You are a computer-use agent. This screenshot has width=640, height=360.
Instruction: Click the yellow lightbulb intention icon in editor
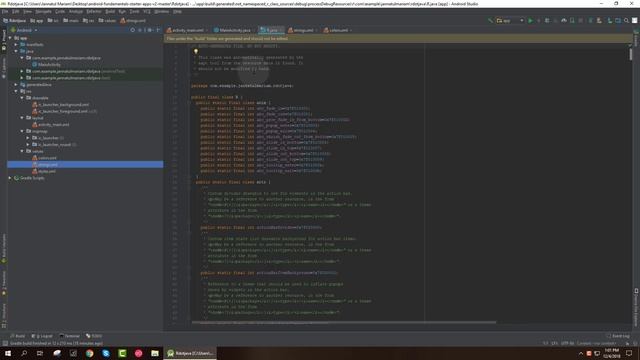click(196, 51)
